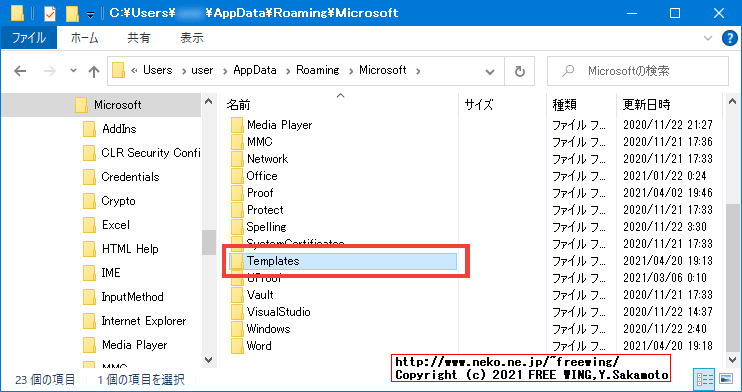Switch to the ホーム ribbon tab

point(84,38)
